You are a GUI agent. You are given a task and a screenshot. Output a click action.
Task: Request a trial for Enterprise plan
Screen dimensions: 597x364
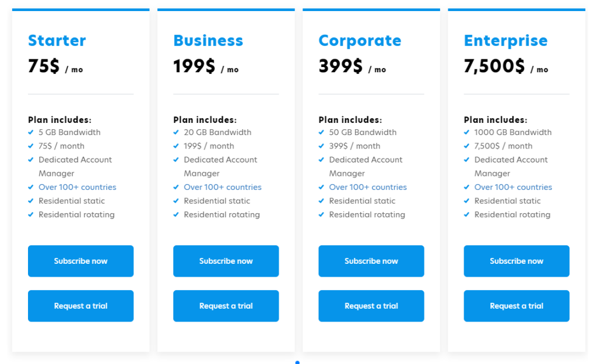tap(516, 306)
